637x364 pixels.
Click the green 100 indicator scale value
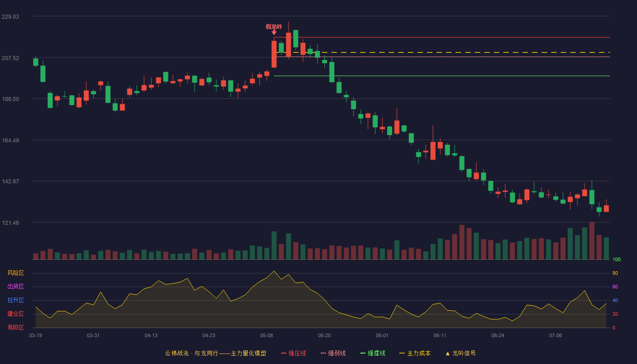coord(617,259)
